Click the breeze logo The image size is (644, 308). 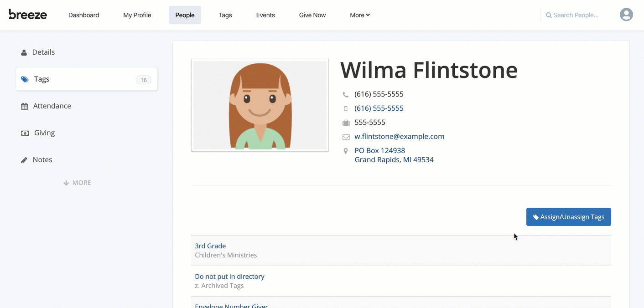pos(28,15)
